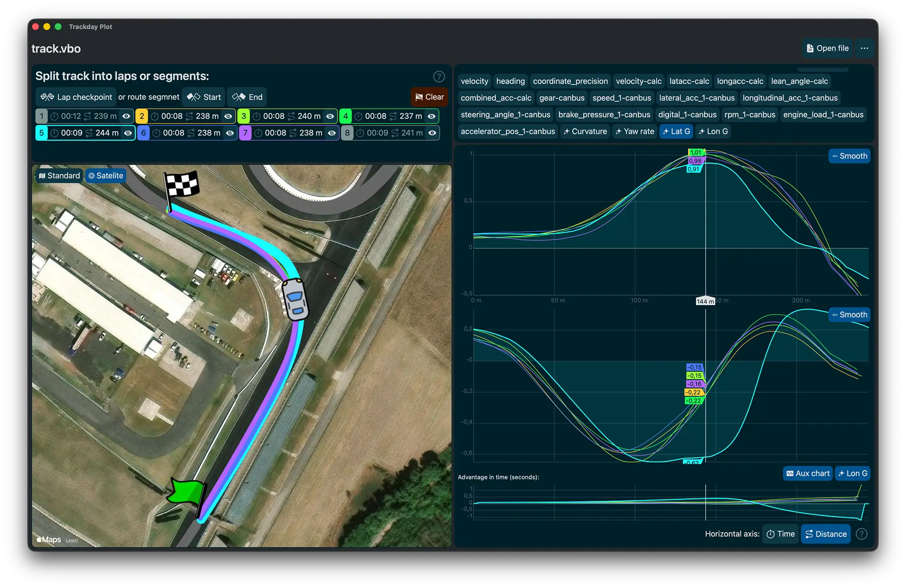Click the 144 m chart cursor marker
Viewport: 906px width, 588px height.
coord(705,301)
